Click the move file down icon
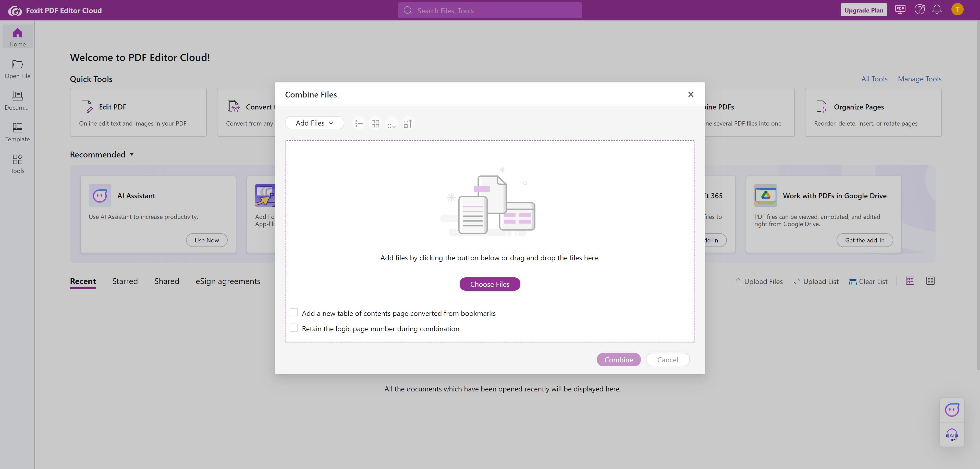 pyautogui.click(x=391, y=123)
